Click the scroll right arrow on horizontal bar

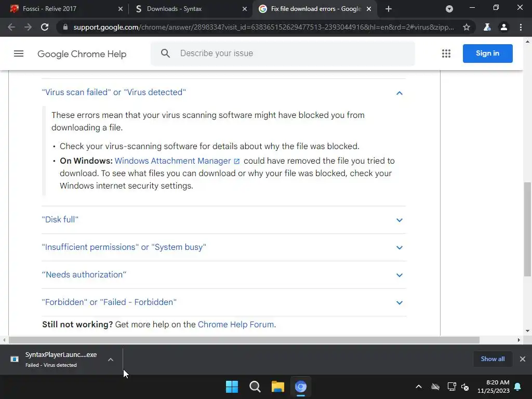tap(518, 340)
